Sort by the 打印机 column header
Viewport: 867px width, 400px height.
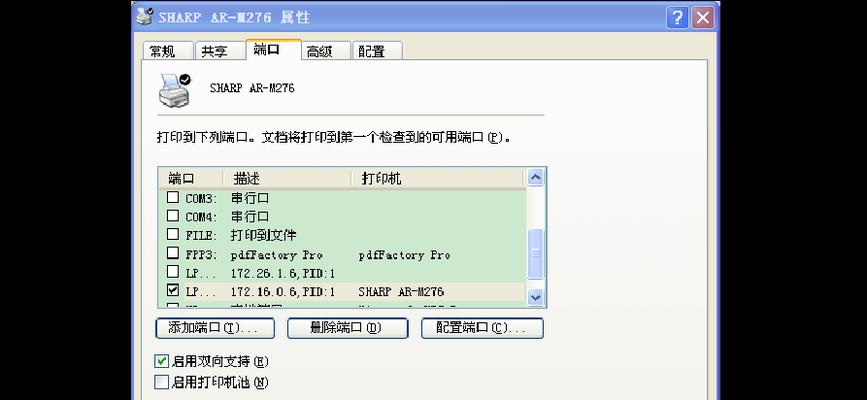(x=437, y=179)
